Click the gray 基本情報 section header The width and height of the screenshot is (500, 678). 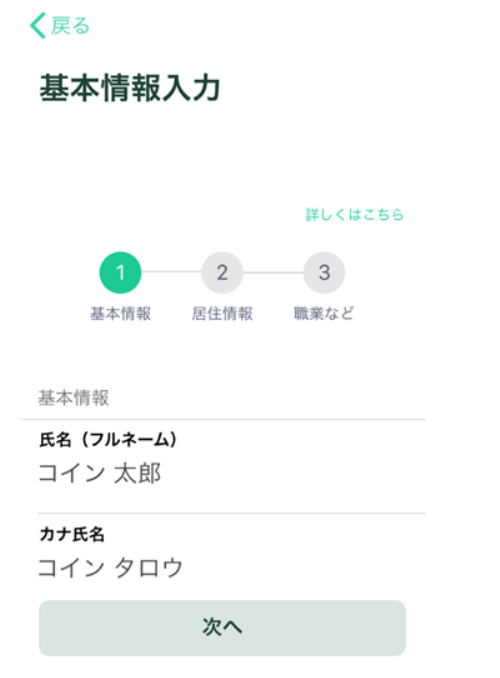(x=74, y=398)
